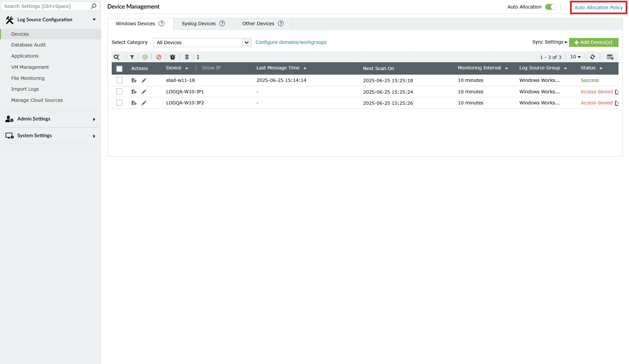Toggle the Auto Allocation switch
Viewport: 629px width, 364px height.
[551, 7]
